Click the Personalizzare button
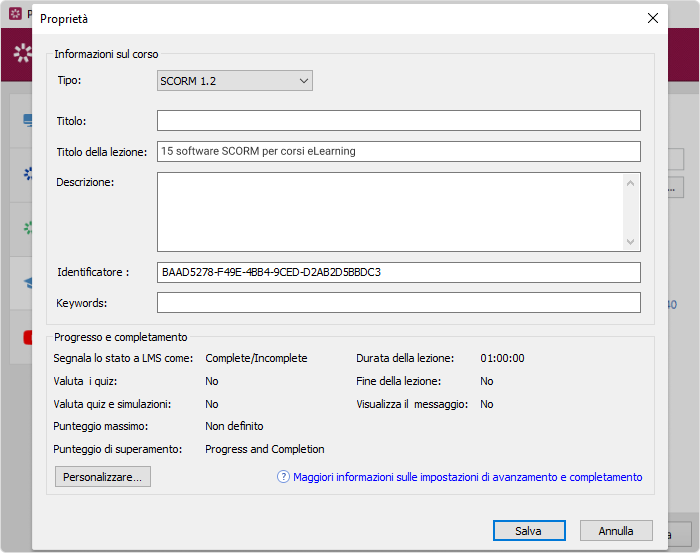 click(x=103, y=477)
